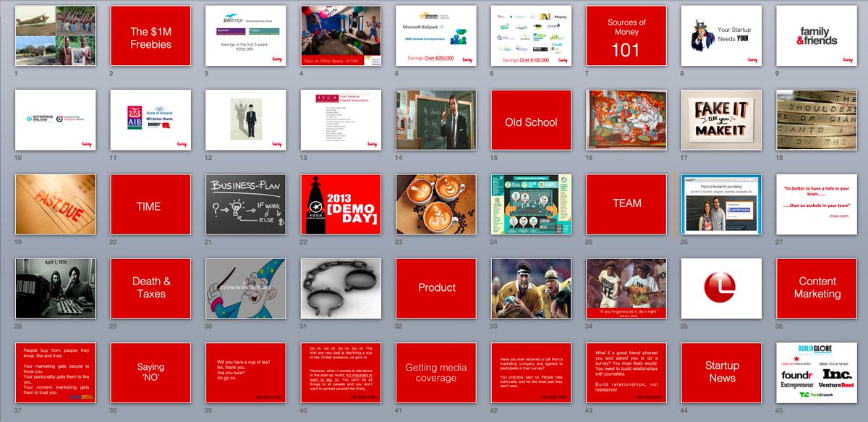Select the 'Go on. Go on.' text slide
868x422 pixels.
tap(341, 373)
